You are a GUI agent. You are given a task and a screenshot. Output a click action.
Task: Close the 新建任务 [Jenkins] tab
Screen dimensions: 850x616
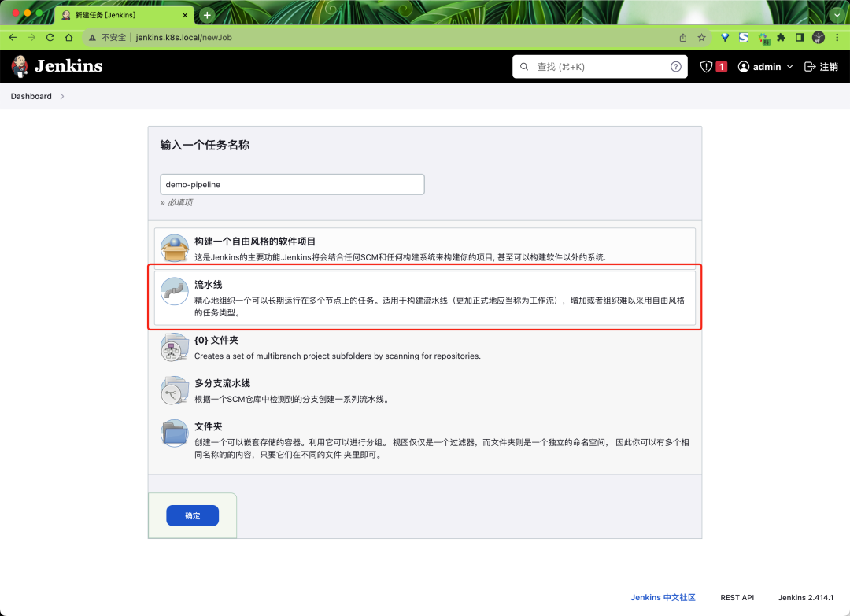[185, 15]
